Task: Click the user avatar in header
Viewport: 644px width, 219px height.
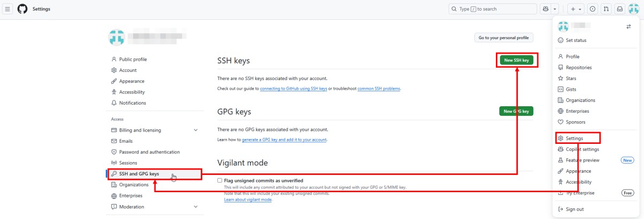Action: click(x=634, y=9)
